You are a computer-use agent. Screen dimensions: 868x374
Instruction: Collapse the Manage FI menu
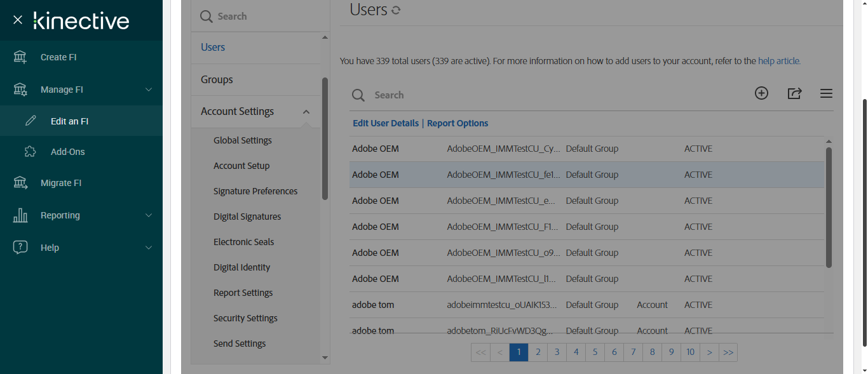(x=149, y=90)
